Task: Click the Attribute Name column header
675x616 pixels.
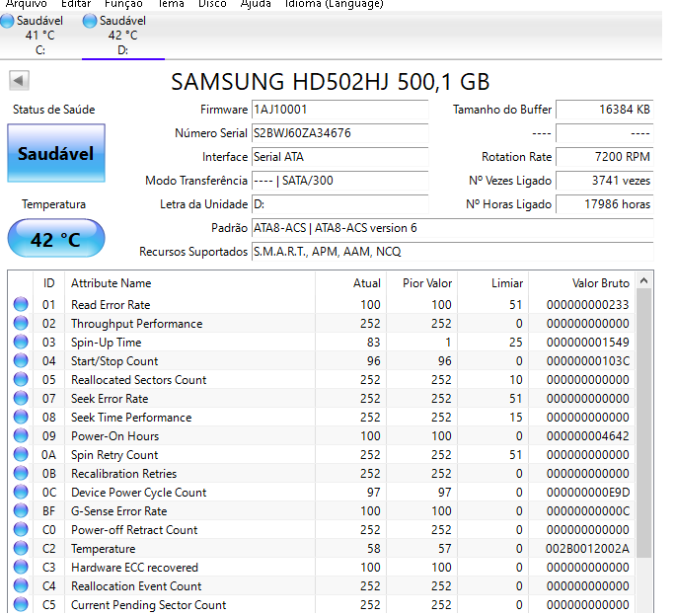Action: click(x=189, y=283)
